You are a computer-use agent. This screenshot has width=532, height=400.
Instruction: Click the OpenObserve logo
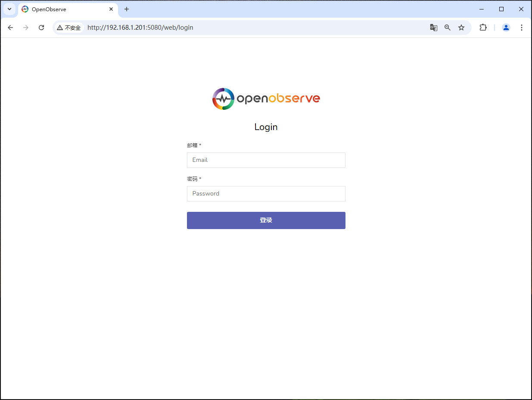[266, 98]
